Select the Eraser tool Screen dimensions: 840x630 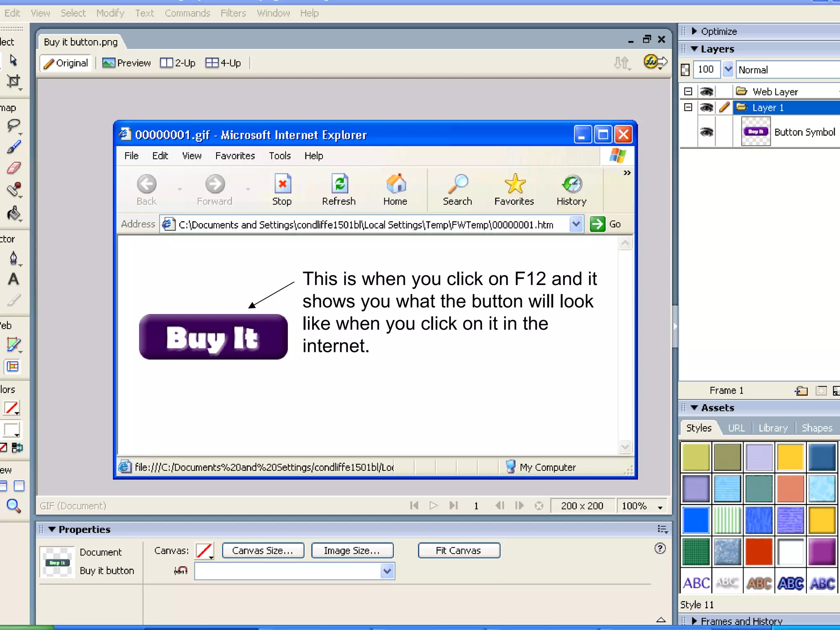(x=14, y=168)
